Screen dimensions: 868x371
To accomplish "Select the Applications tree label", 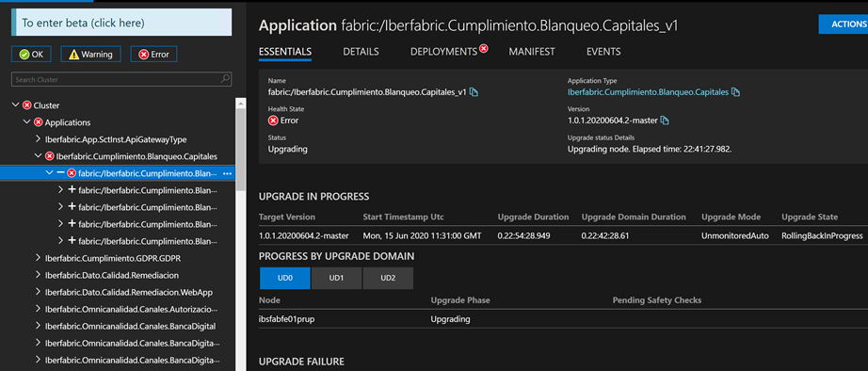I will coord(68,122).
